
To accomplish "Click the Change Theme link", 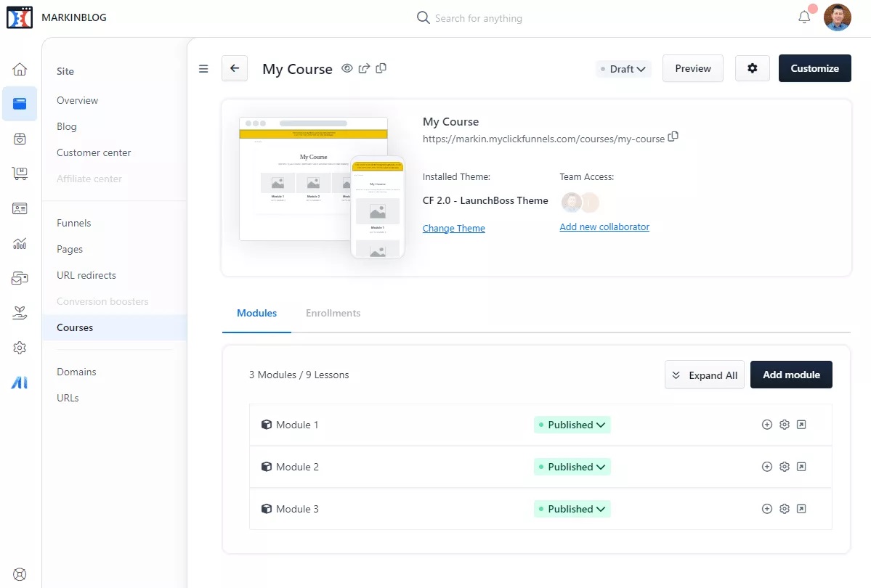I will [453, 228].
